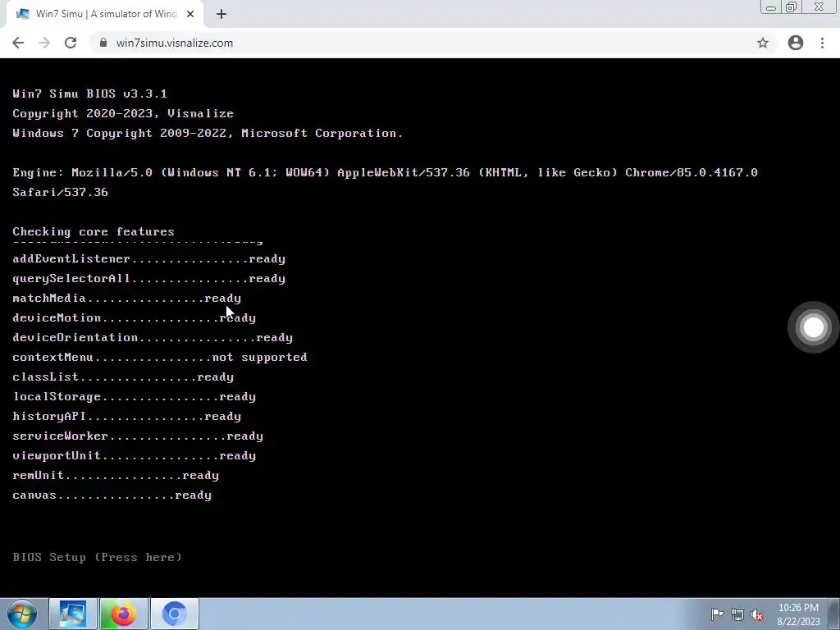Close the Chrome window
The width and height of the screenshot is (840, 630).
(819, 7)
